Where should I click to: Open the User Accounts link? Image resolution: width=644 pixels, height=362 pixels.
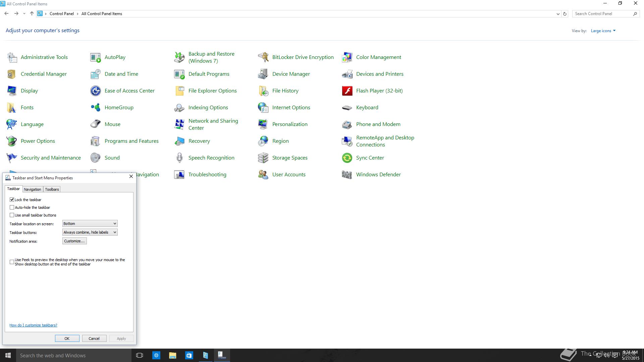pos(289,175)
